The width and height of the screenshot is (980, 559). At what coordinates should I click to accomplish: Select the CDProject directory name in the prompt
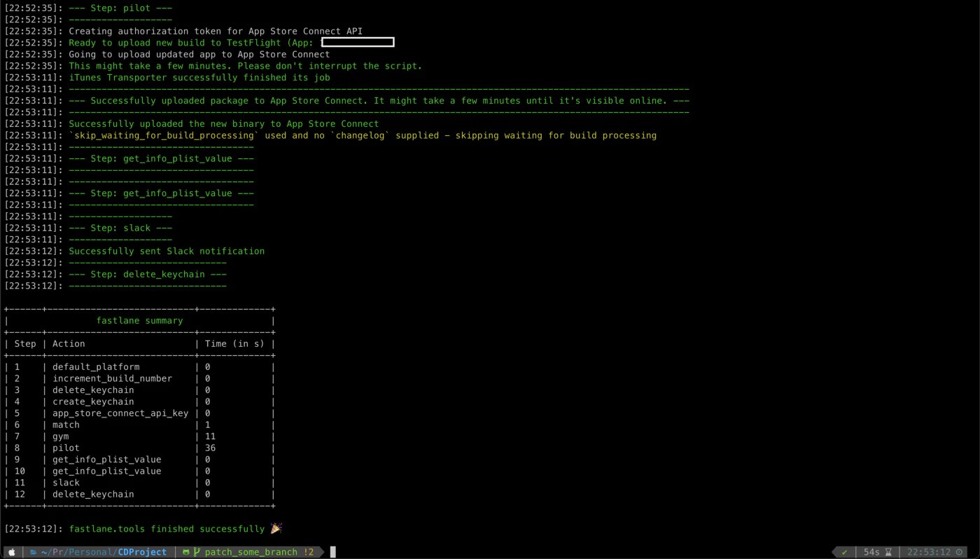[x=143, y=552]
